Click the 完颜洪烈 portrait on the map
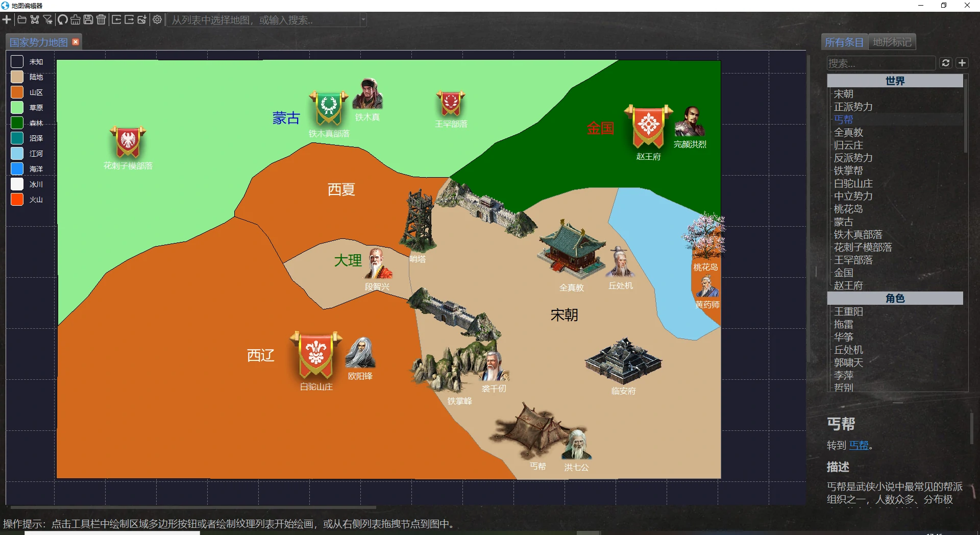Screen dimensions: 980x535 pos(690,122)
